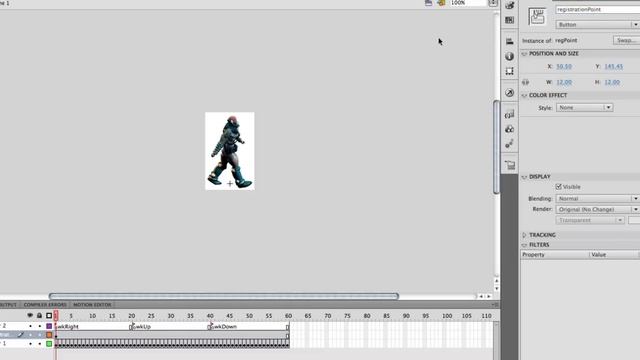
Task: Open the Info panel icon in dock
Action: point(509,56)
